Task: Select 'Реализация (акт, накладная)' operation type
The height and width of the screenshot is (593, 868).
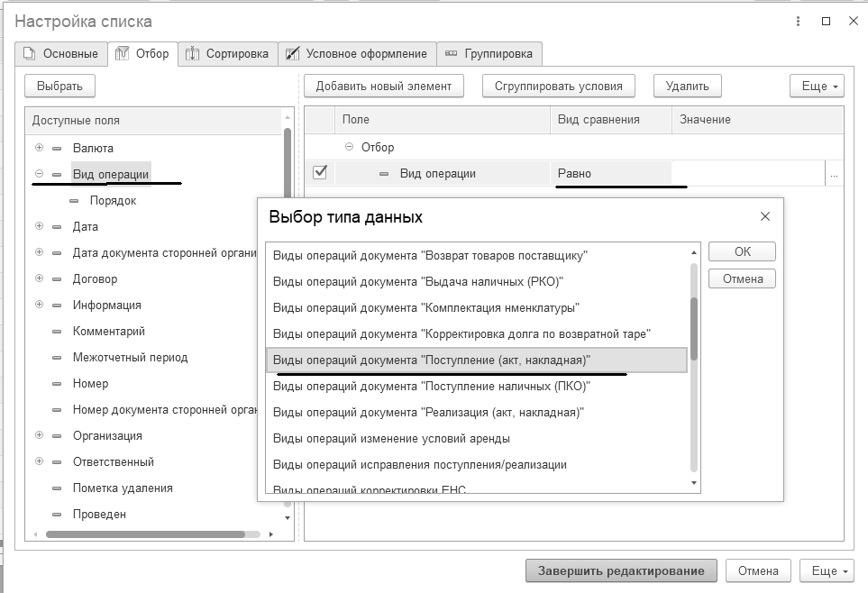Action: pyautogui.click(x=428, y=412)
